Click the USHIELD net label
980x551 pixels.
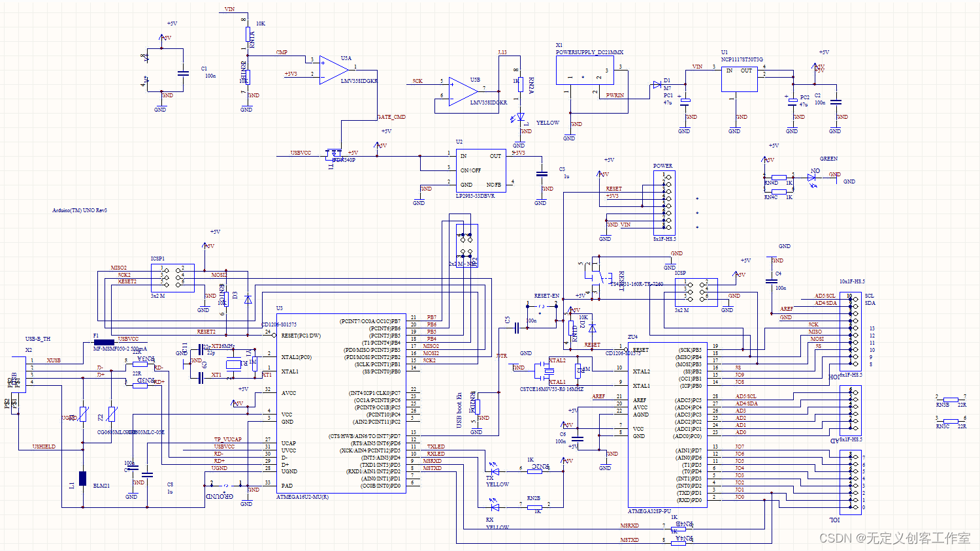44,447
